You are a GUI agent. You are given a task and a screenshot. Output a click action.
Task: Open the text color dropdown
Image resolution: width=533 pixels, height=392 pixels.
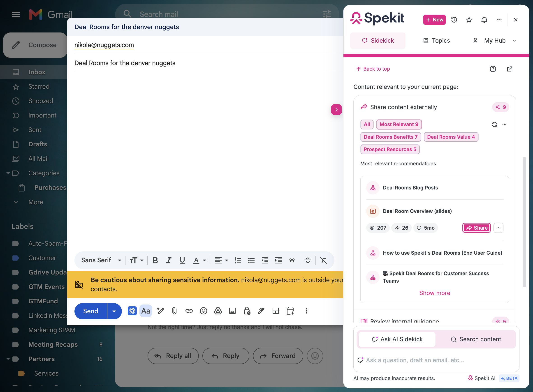point(199,260)
